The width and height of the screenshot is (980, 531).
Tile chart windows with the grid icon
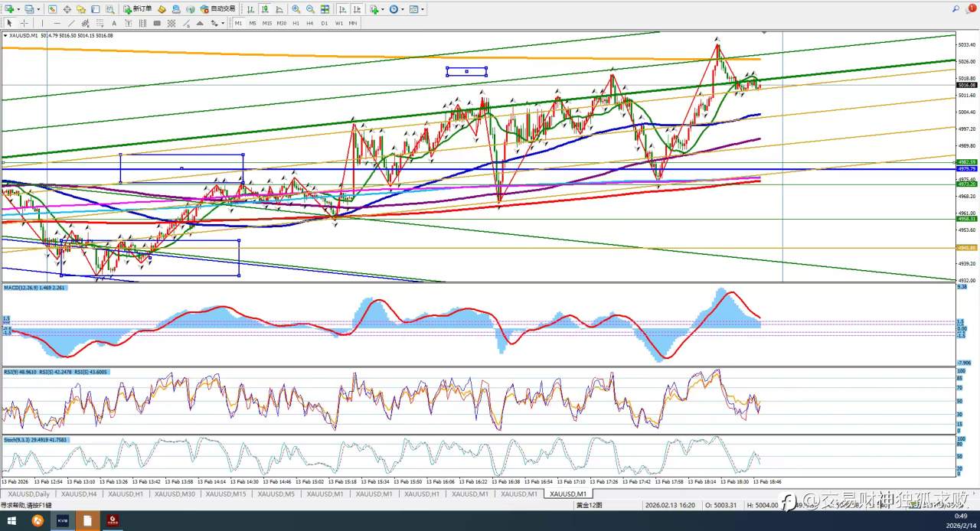click(x=325, y=9)
